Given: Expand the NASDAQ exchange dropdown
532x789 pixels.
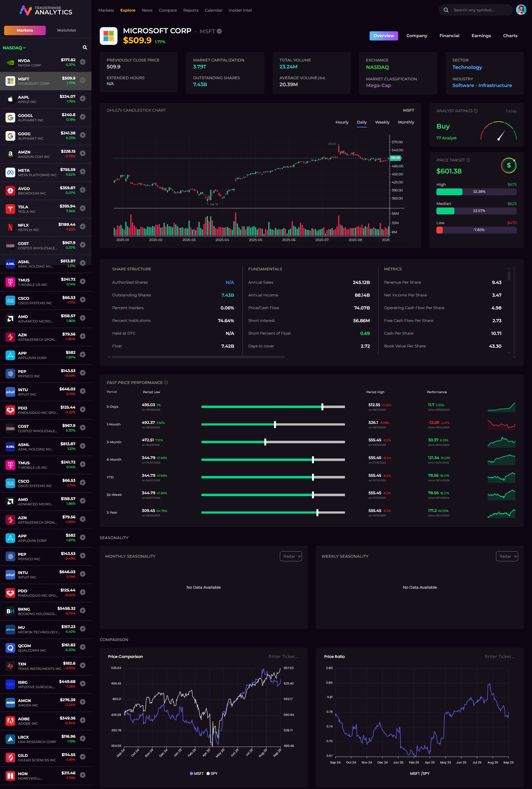Looking at the screenshot, I should tap(14, 48).
